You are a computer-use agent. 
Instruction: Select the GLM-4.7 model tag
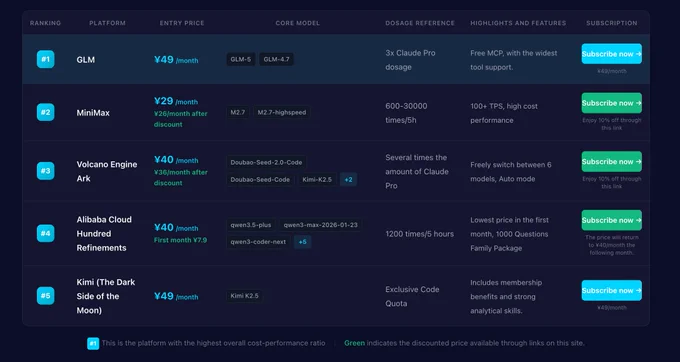[x=276, y=59]
